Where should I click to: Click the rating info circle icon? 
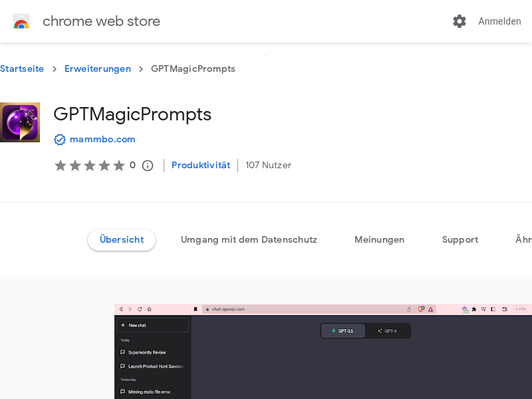tap(148, 166)
